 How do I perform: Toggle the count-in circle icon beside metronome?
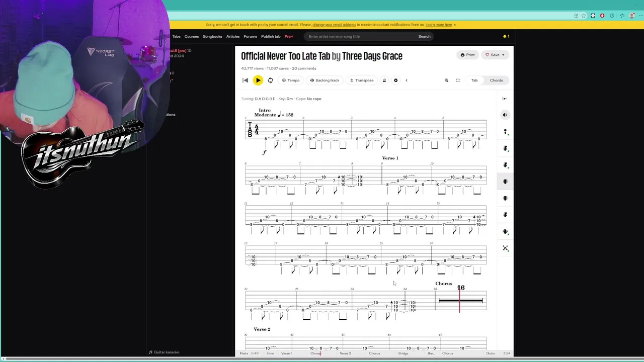(x=395, y=80)
